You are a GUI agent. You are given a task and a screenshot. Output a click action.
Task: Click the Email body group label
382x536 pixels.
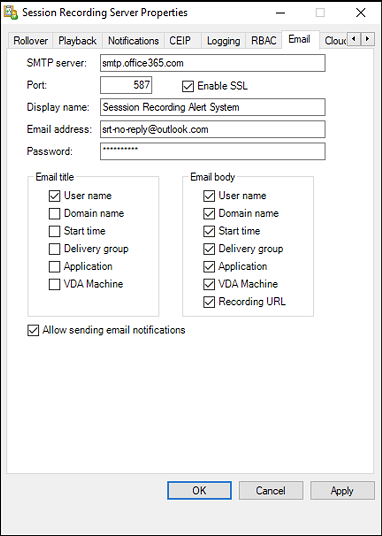[x=212, y=177]
